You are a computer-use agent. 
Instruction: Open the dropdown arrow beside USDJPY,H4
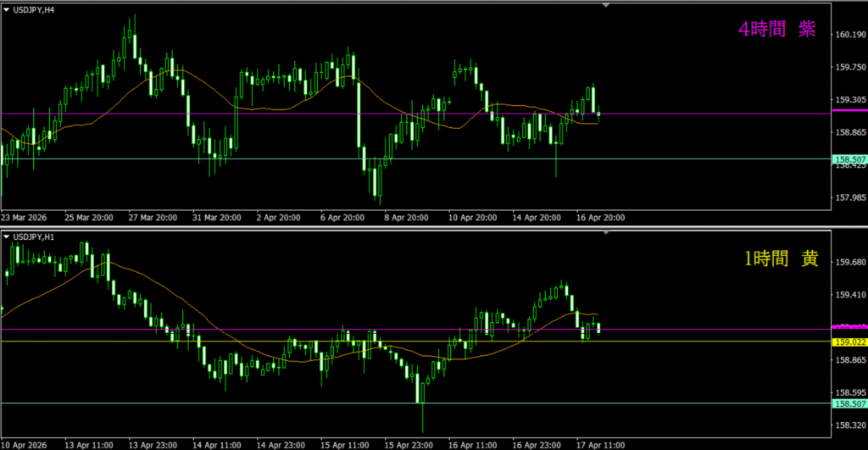tap(7, 8)
